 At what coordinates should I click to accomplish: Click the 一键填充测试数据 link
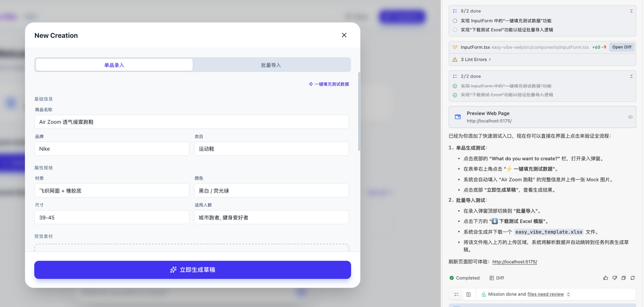pyautogui.click(x=329, y=84)
